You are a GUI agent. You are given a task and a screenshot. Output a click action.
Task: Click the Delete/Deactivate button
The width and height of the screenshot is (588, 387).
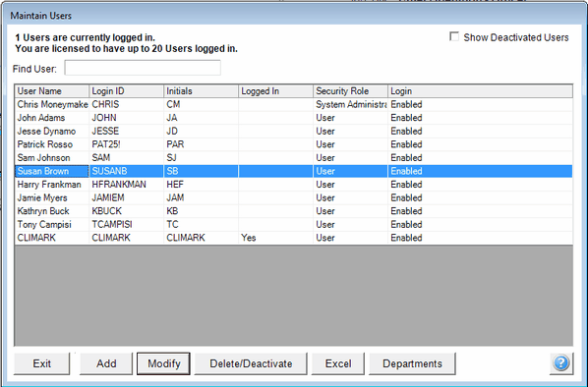tap(251, 363)
